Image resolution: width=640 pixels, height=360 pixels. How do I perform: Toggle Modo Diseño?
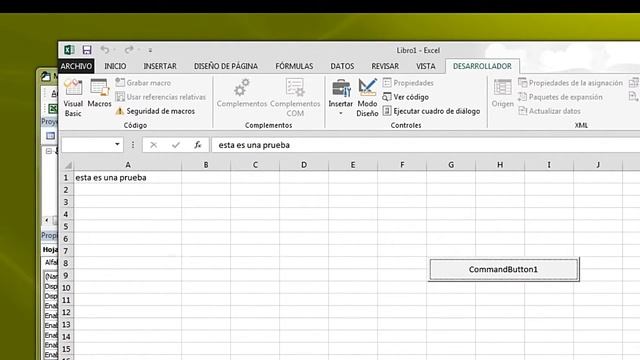(x=367, y=98)
